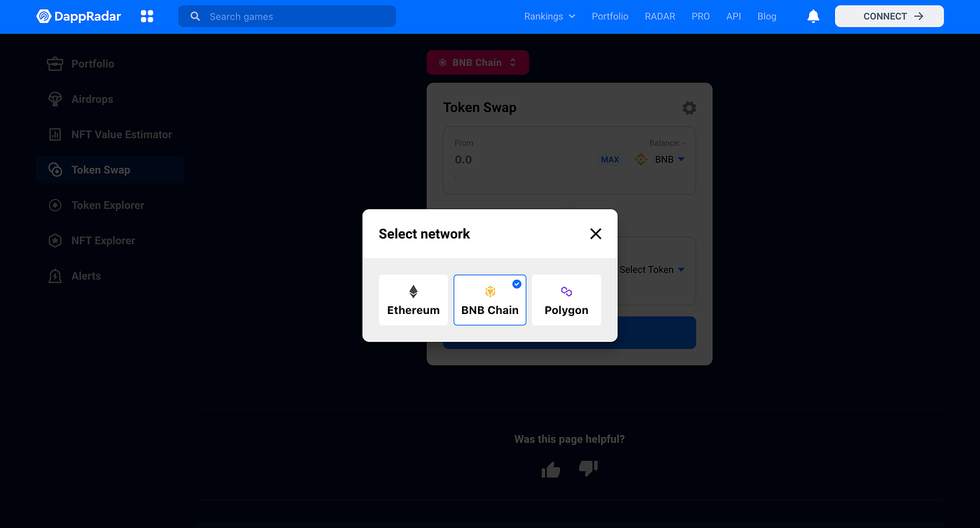Click the CONNECT button

pos(889,16)
